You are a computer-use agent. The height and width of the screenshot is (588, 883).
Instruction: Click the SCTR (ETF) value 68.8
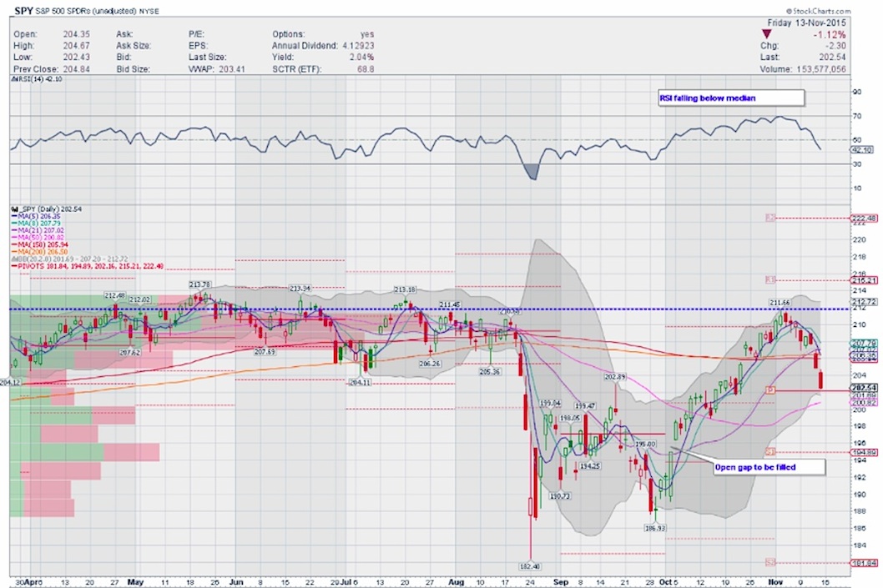(366, 69)
